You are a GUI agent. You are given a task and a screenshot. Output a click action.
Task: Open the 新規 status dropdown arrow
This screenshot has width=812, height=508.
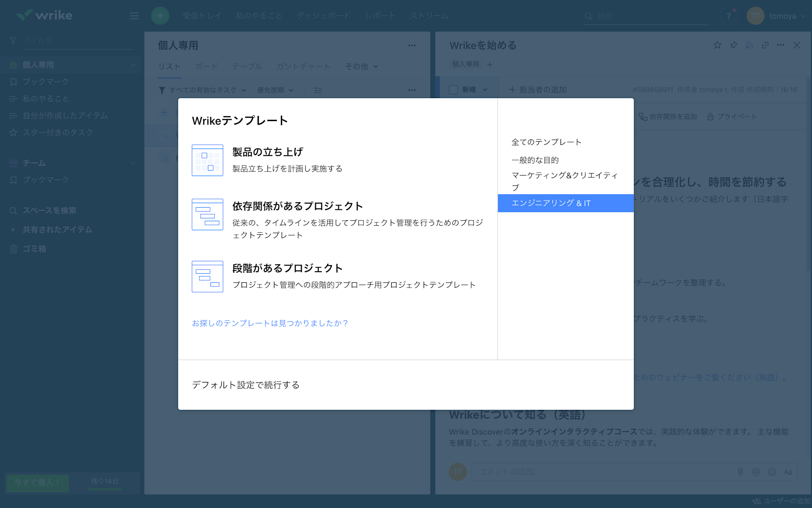[x=485, y=89]
